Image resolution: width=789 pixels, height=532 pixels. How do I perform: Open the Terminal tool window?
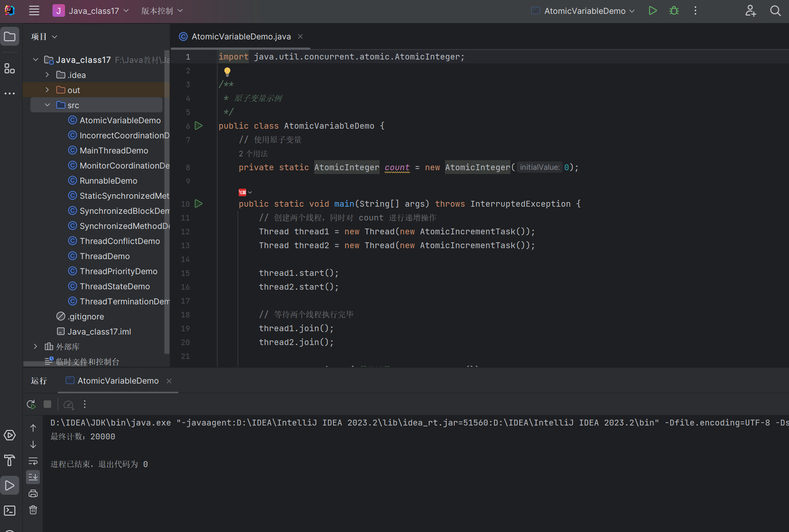(10, 511)
